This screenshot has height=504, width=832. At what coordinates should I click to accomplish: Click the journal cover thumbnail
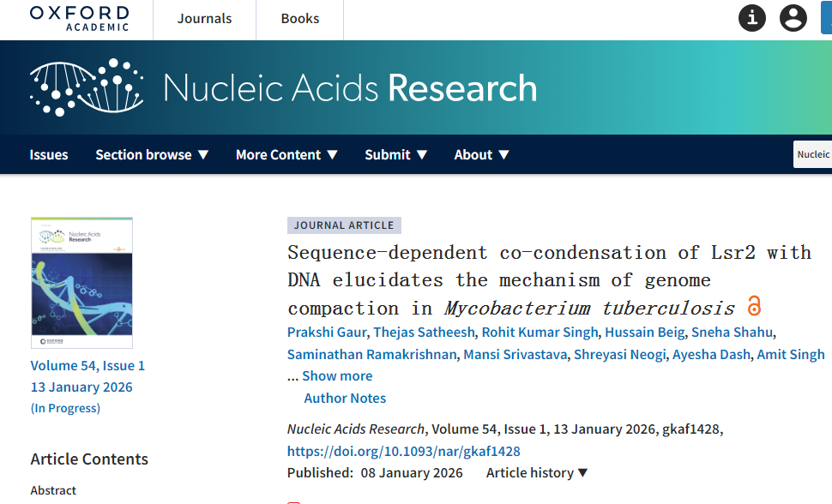(x=81, y=283)
